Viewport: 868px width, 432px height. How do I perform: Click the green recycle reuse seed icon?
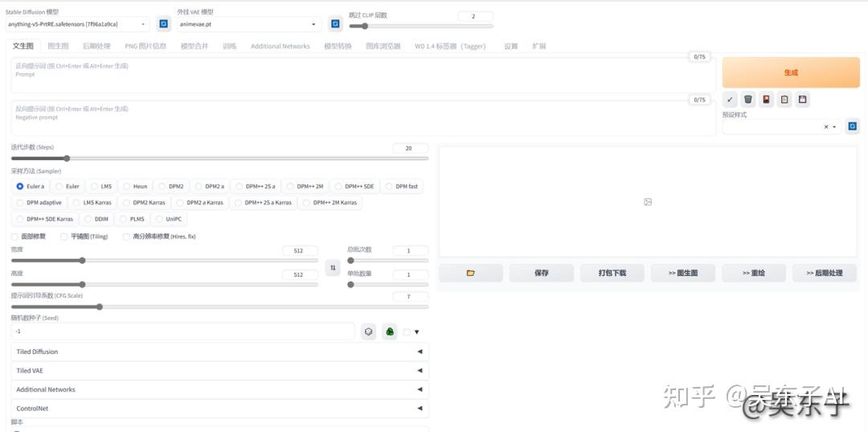(390, 331)
